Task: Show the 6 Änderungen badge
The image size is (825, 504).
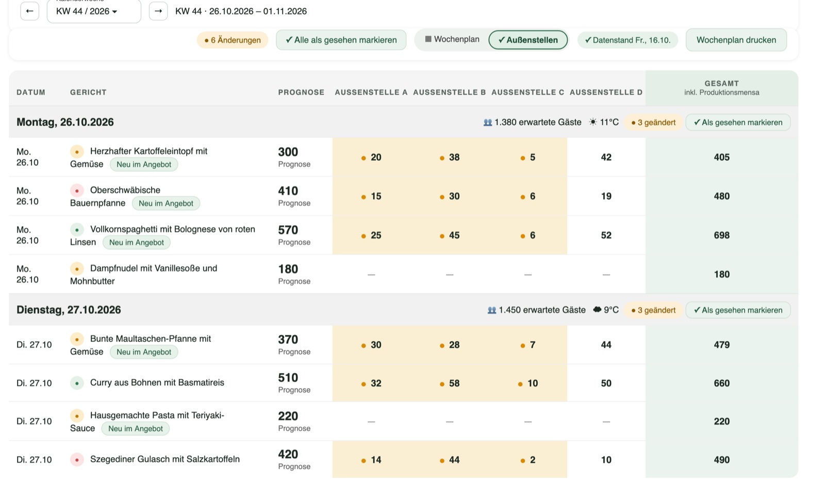Action: (233, 40)
